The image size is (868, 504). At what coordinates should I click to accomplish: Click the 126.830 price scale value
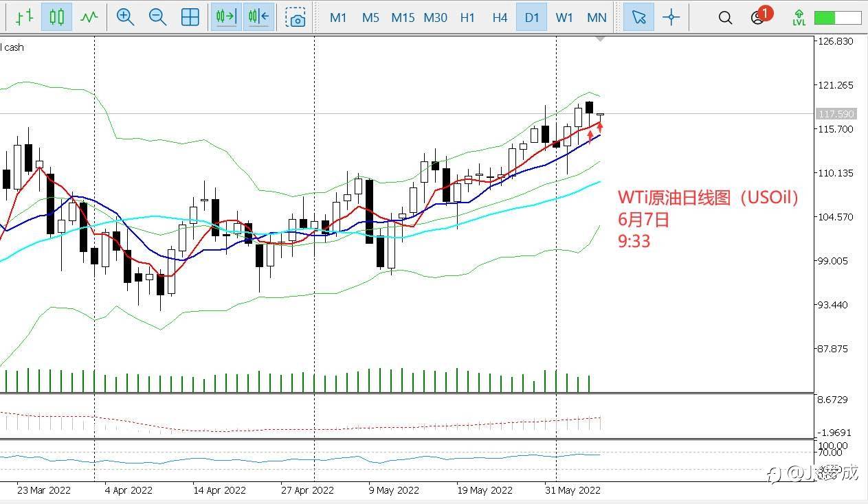pos(835,41)
